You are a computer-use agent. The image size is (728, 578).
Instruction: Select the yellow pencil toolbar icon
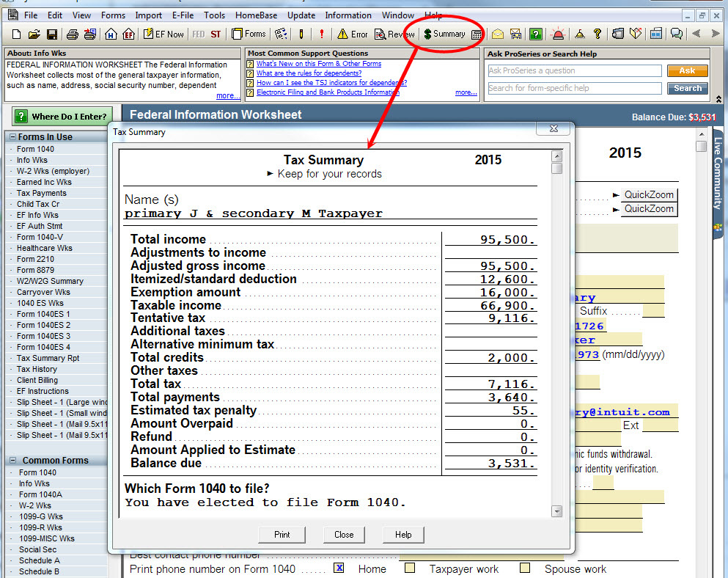[301, 34]
